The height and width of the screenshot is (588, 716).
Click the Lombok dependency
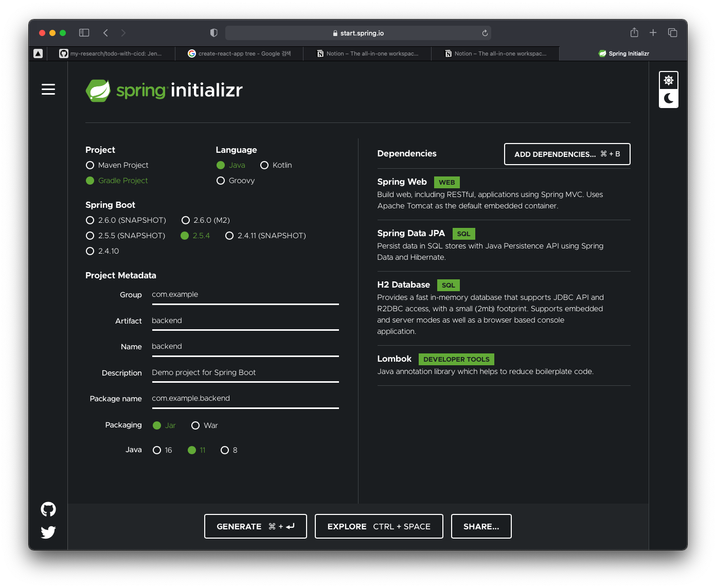pos(504,365)
